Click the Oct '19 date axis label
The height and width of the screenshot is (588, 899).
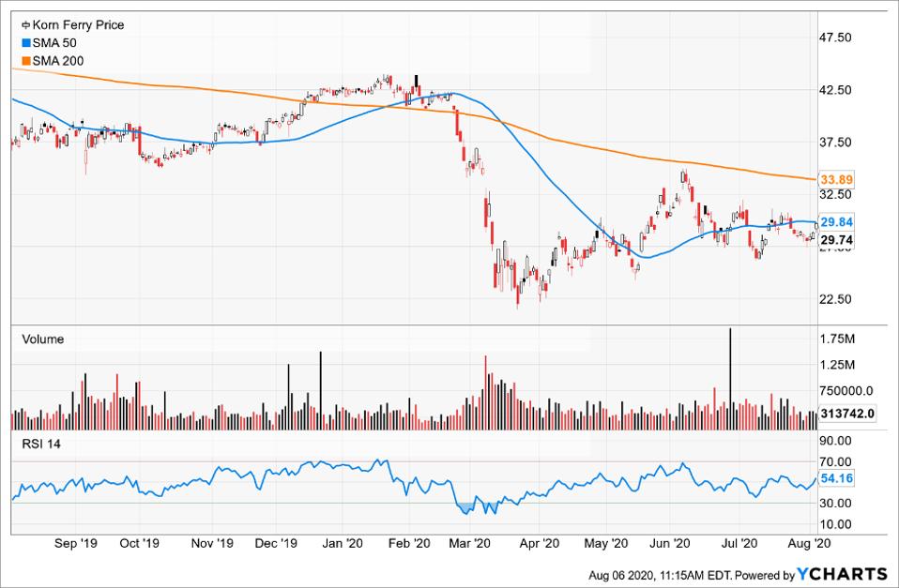pos(139,544)
